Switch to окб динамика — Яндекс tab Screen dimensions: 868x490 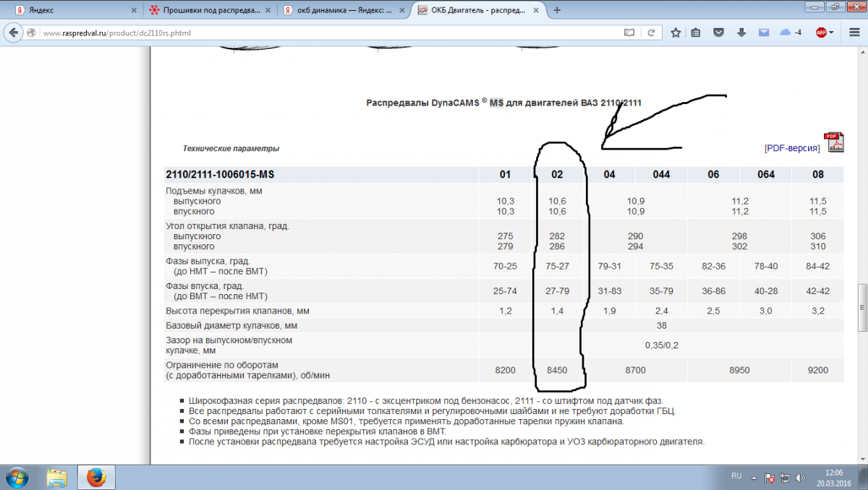click(x=344, y=11)
